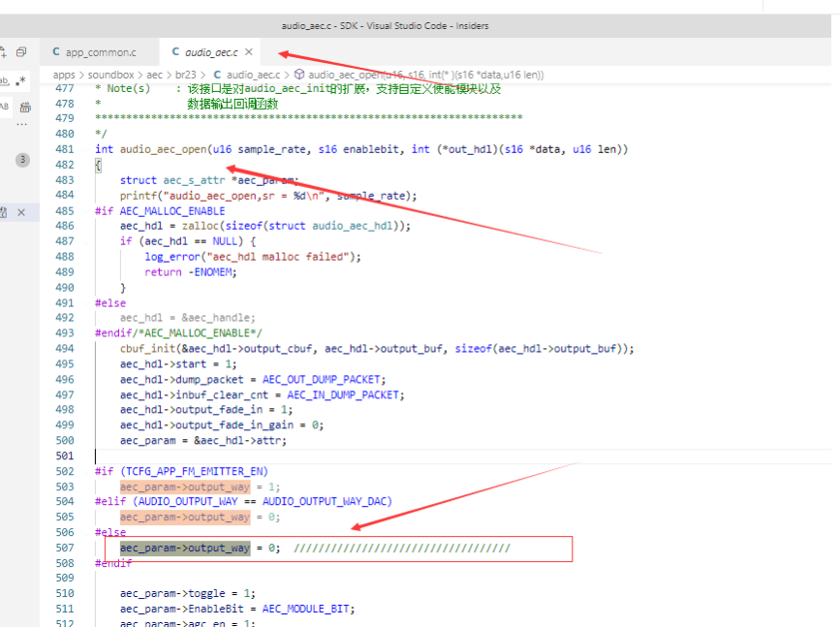The width and height of the screenshot is (840, 627).
Task: Fold the #if TCFG_APP_FM_EMITTER_EN block
Action: tap(87, 472)
